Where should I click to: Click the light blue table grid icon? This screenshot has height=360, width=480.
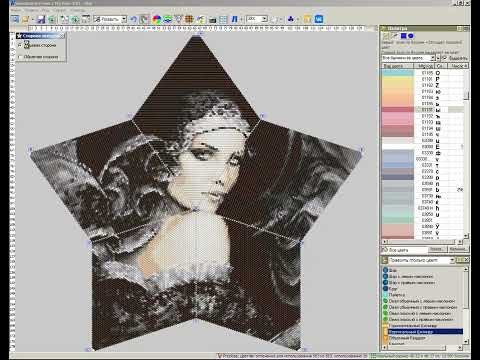[223, 19]
